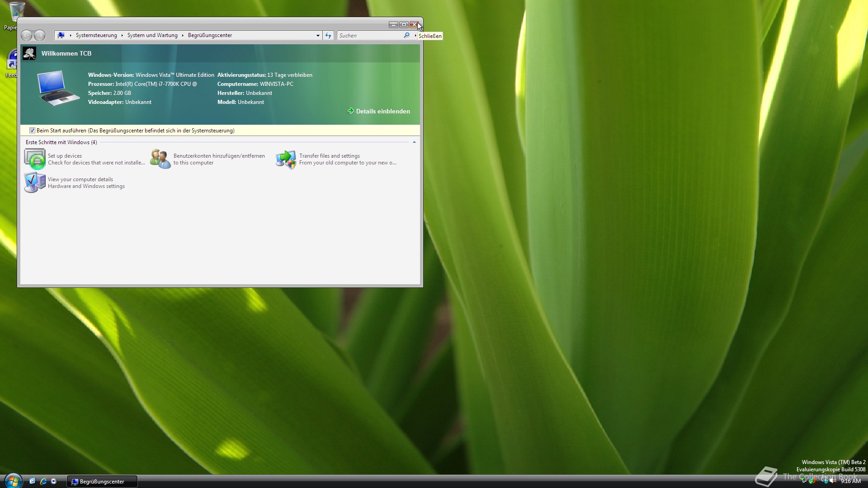
Task: Click the System und Wartung breadcrumb
Action: tap(152, 35)
